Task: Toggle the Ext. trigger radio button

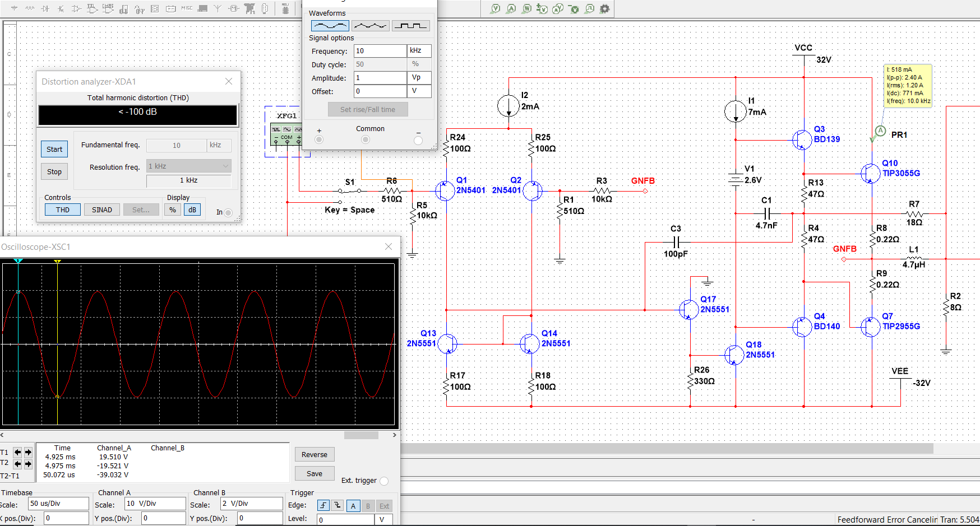Action: click(x=384, y=481)
